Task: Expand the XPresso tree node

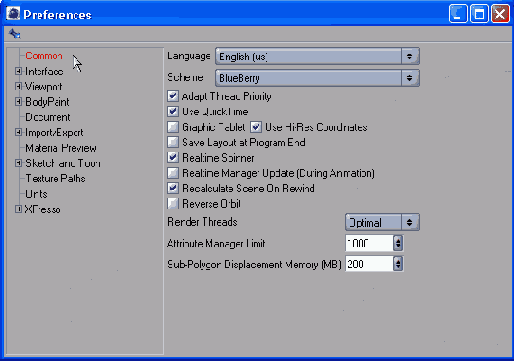Action: tap(18, 209)
